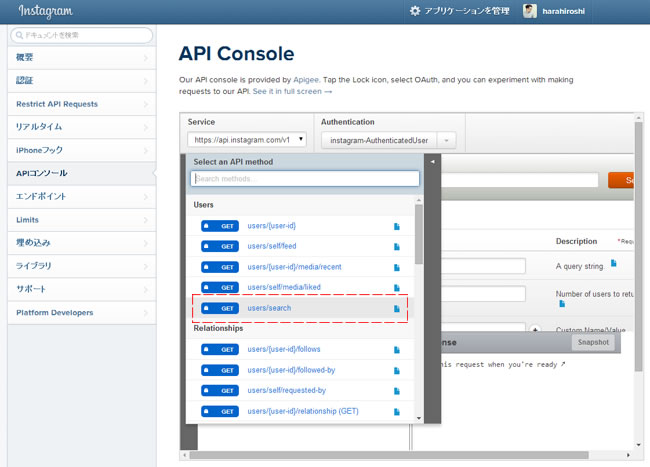Click the orange Send button
The width and height of the screenshot is (650, 467).
[621, 180]
